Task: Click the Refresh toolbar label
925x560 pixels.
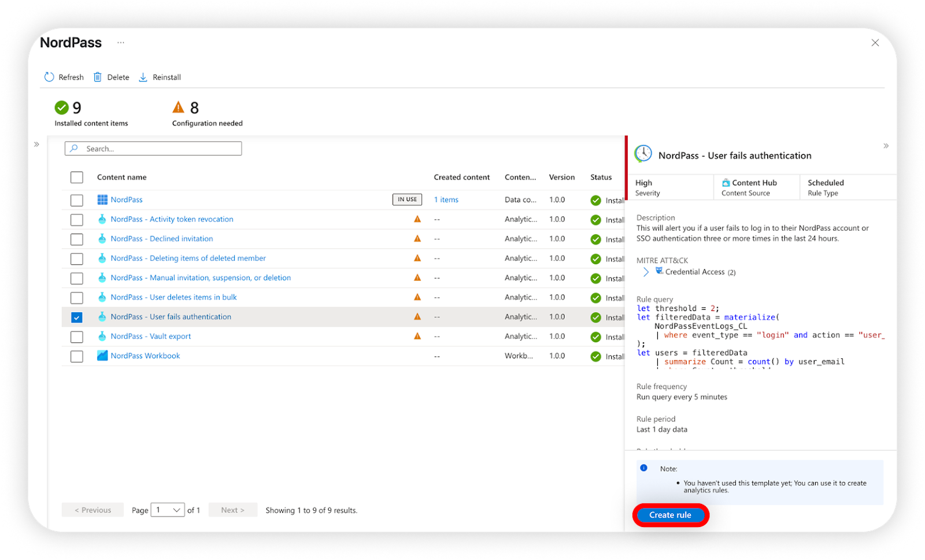Action: pyautogui.click(x=71, y=77)
